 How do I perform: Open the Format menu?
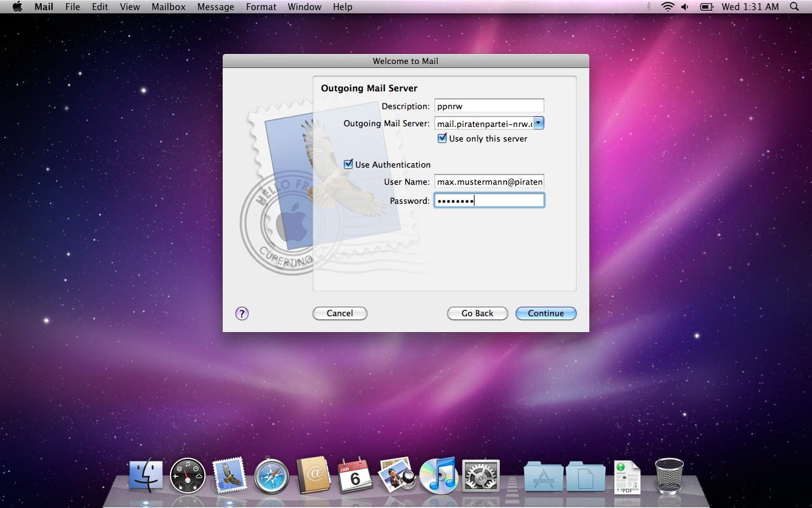click(261, 7)
